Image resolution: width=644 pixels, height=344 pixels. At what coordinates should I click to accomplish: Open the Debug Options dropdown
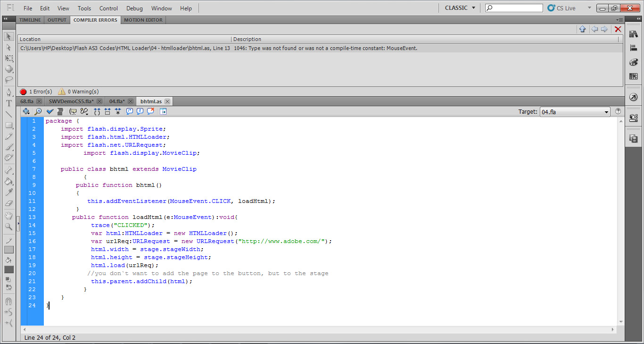click(84, 111)
